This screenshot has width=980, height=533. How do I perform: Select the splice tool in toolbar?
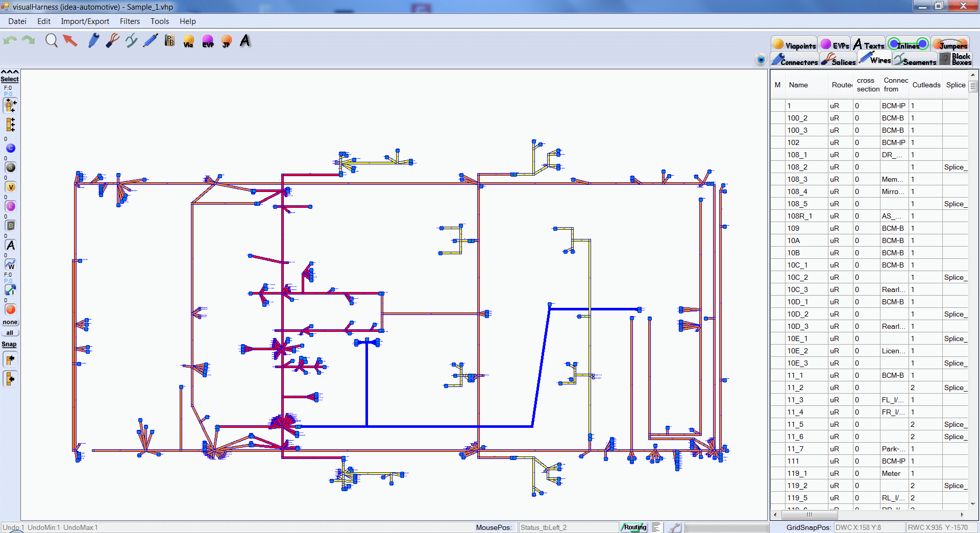(x=112, y=40)
